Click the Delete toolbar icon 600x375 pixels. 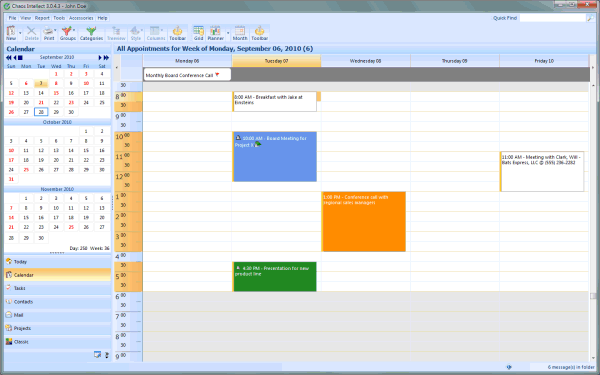pyautogui.click(x=31, y=33)
